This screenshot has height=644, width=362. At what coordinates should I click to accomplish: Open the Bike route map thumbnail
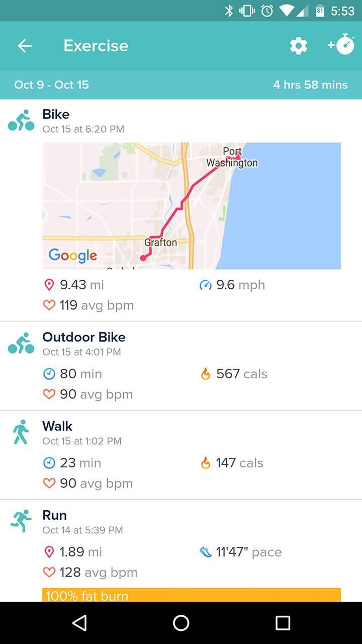point(191,206)
